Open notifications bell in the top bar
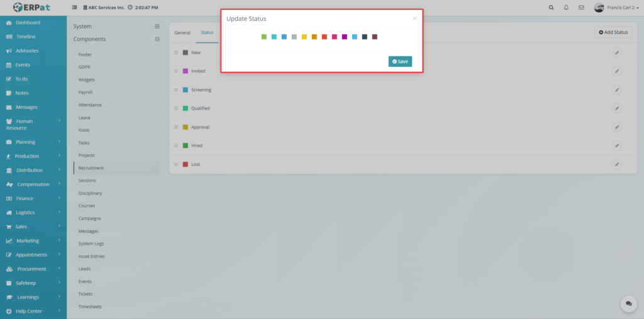644x319 pixels. [566, 8]
